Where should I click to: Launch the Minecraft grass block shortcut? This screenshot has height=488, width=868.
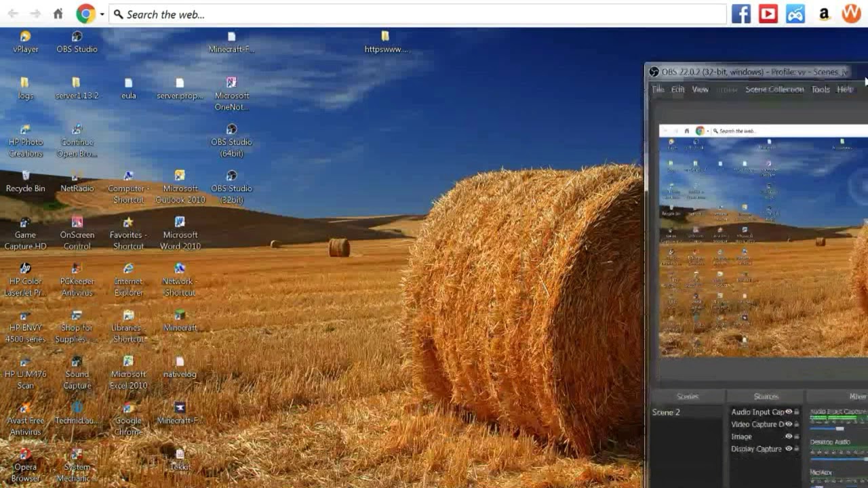[180, 321]
